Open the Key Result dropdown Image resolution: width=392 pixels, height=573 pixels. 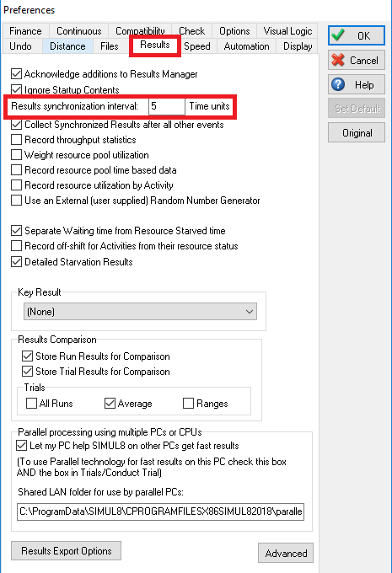(x=140, y=312)
